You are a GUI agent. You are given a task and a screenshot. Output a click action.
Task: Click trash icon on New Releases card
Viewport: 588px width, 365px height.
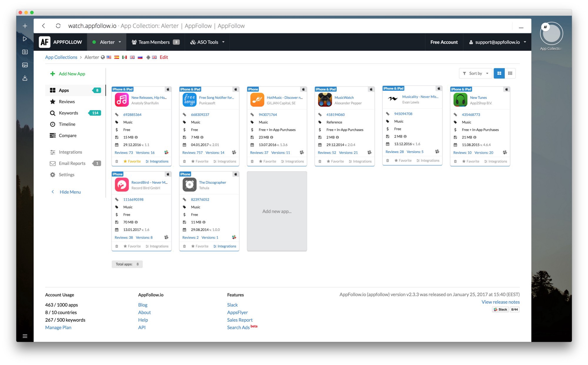pyautogui.click(x=117, y=161)
